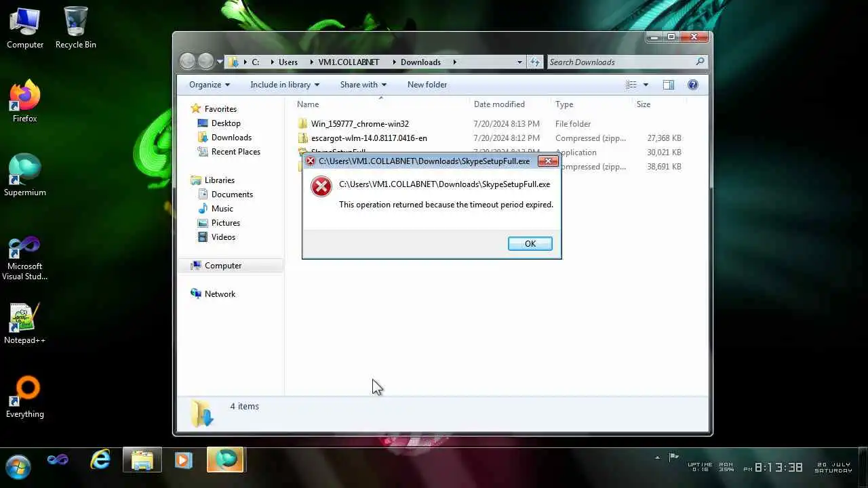This screenshot has width=868, height=488.
Task: Create a New folder
Action: (427, 85)
